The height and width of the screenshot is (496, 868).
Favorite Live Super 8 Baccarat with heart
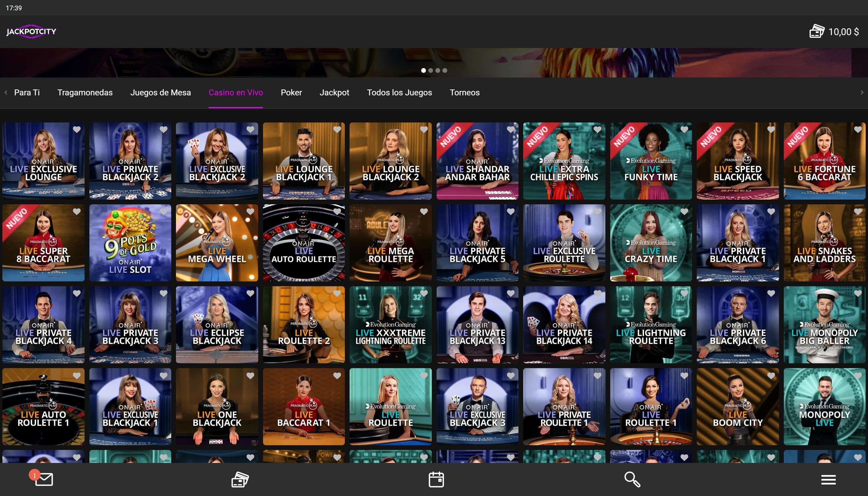[x=77, y=212]
